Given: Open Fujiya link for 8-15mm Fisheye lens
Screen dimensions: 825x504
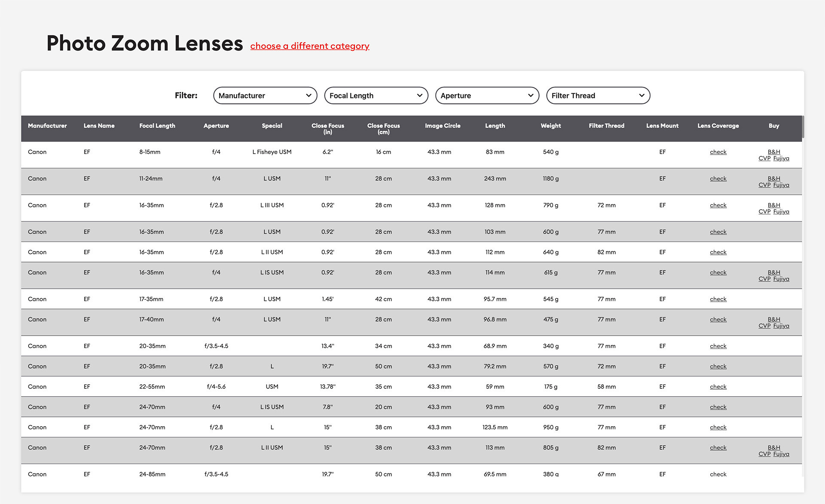Looking at the screenshot, I should 781,159.
